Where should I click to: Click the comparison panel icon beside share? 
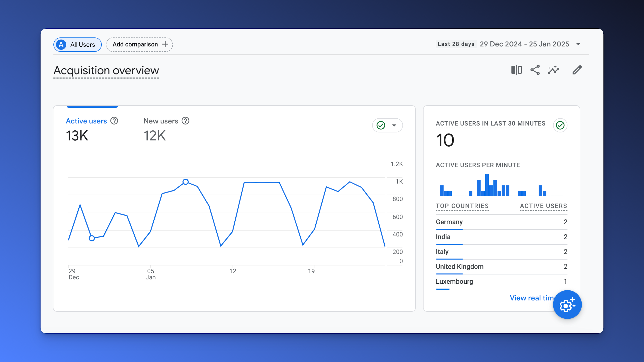point(516,70)
